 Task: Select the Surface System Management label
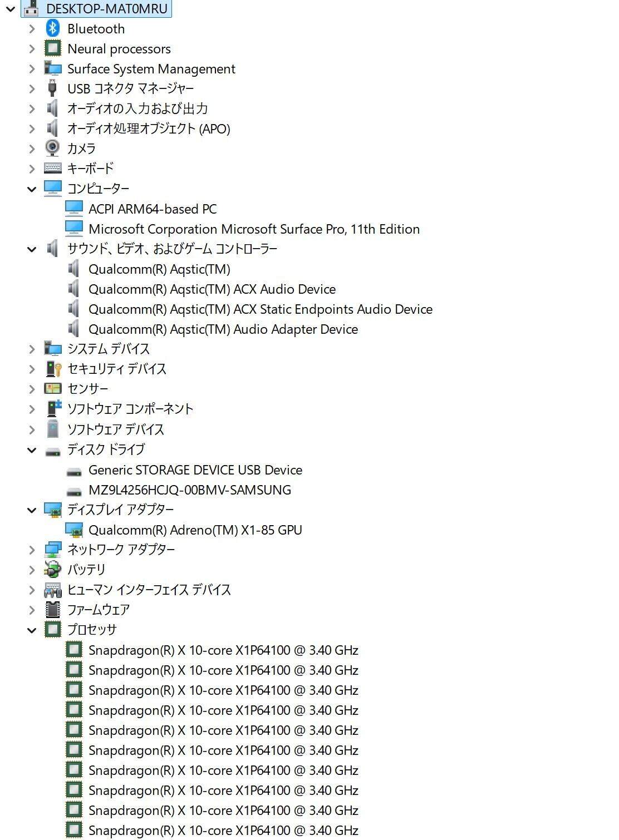click(x=151, y=68)
